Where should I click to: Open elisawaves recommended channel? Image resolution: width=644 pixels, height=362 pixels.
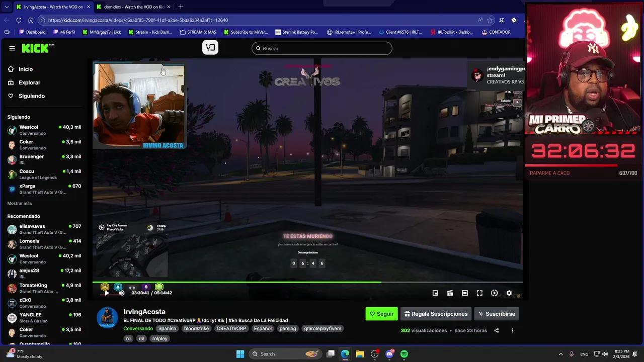(44, 229)
